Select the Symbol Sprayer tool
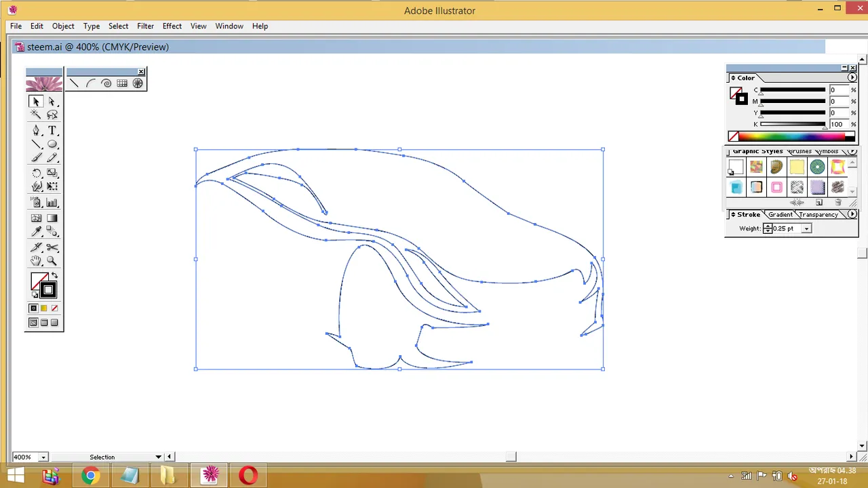 tap(36, 203)
